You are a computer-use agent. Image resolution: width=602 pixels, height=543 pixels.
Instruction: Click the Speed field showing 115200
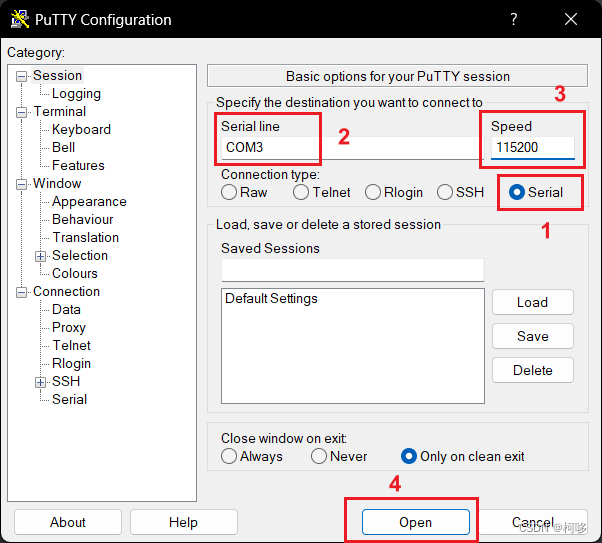(x=533, y=147)
